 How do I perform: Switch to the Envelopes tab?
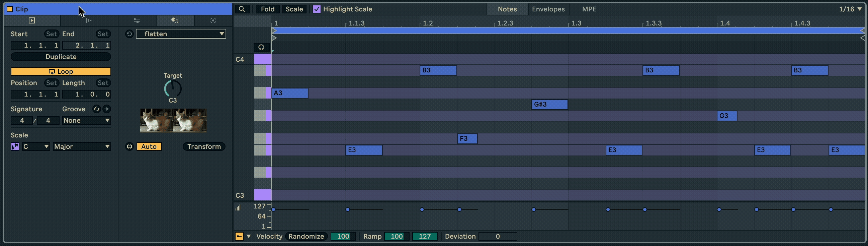[548, 9]
